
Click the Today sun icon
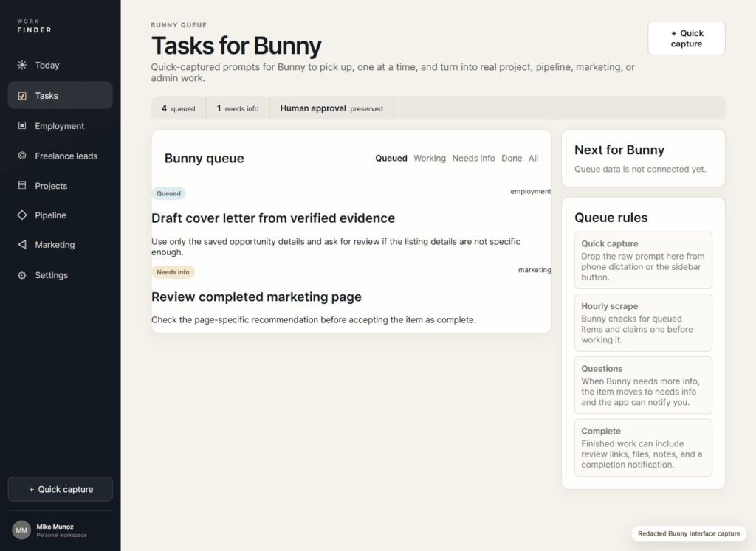click(x=22, y=65)
